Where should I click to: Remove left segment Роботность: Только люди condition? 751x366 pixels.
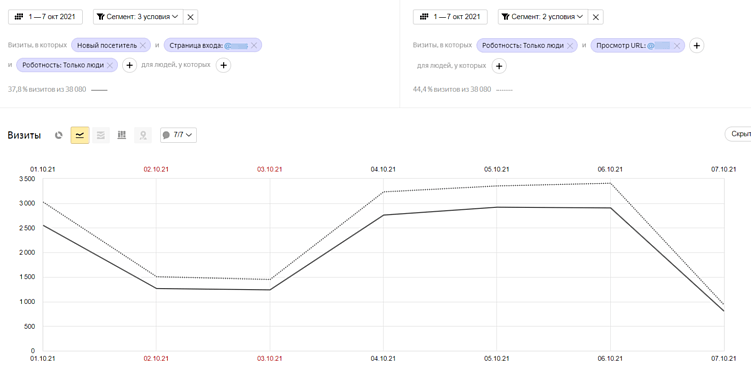click(110, 65)
